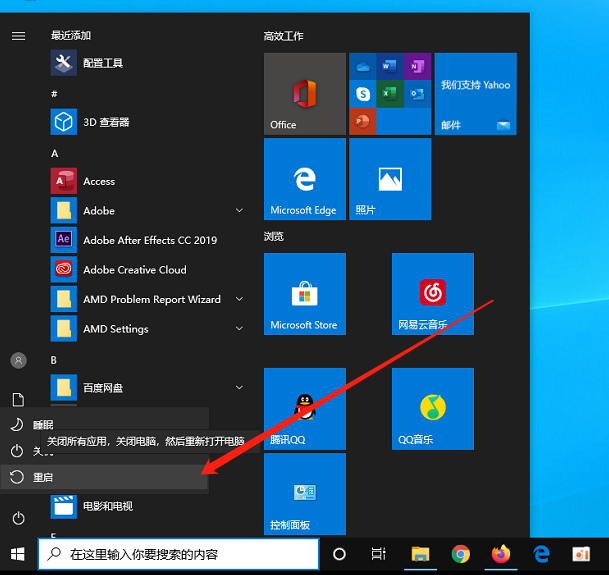
Task: Open the Microsoft Store tile
Action: [x=304, y=294]
